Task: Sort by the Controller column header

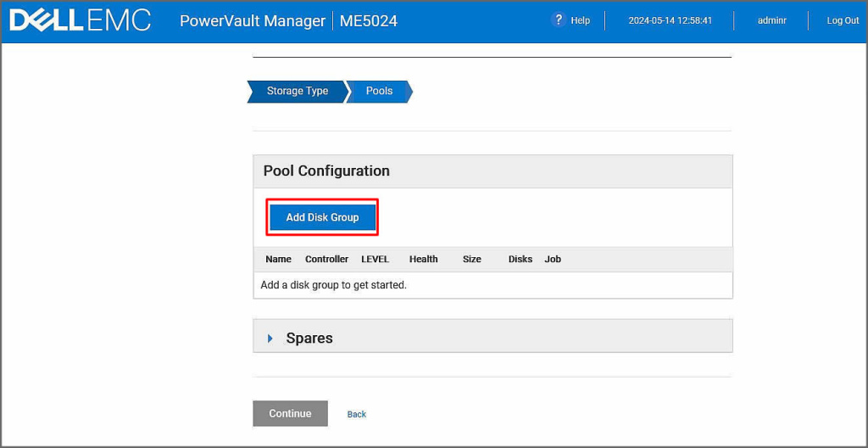Action: (326, 259)
